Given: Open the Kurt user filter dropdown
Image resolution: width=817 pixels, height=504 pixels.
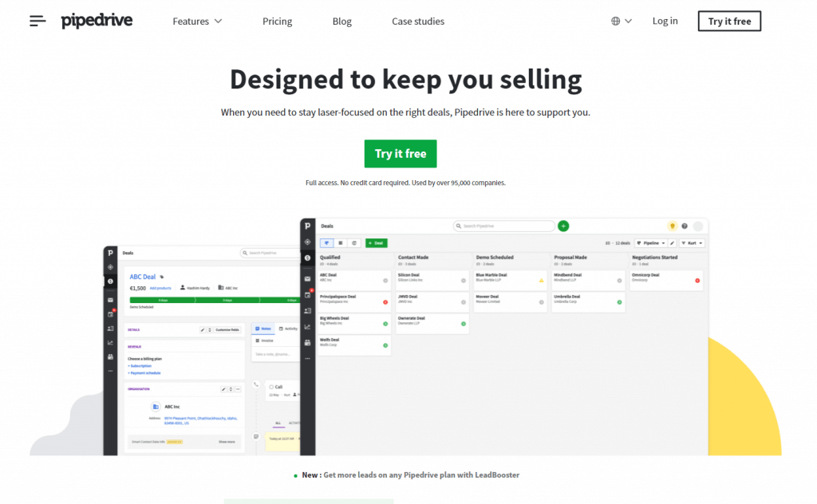Looking at the screenshot, I should coord(693,242).
